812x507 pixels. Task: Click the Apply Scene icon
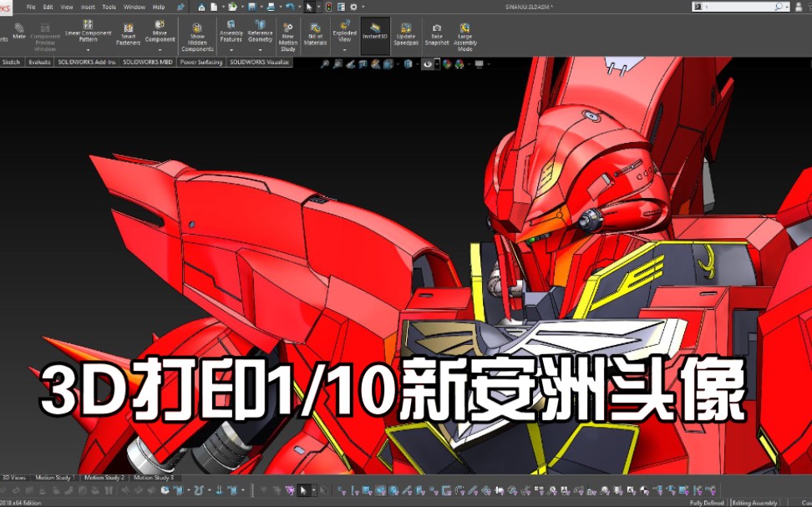tap(459, 64)
